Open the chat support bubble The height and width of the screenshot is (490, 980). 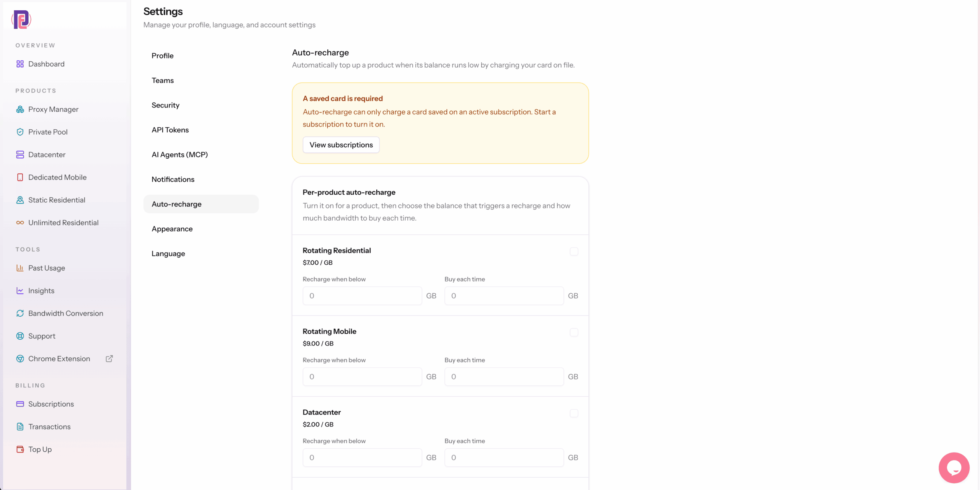pyautogui.click(x=954, y=467)
